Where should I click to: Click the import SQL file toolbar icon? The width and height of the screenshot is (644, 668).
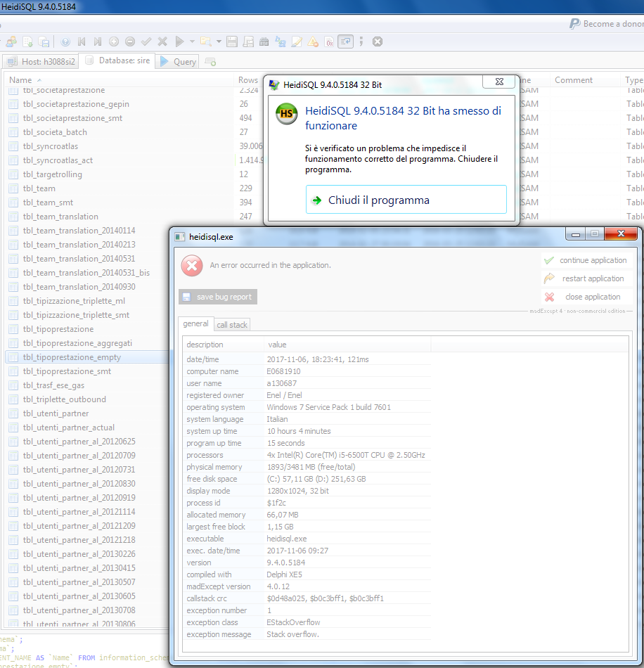click(27, 41)
